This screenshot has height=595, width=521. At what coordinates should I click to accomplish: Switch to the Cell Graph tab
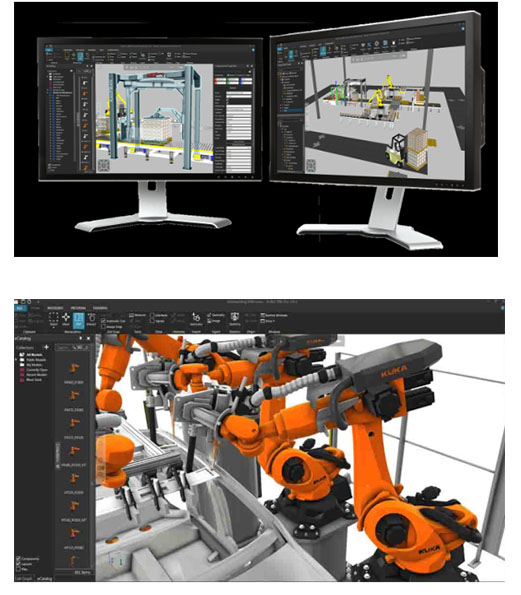coord(24,578)
